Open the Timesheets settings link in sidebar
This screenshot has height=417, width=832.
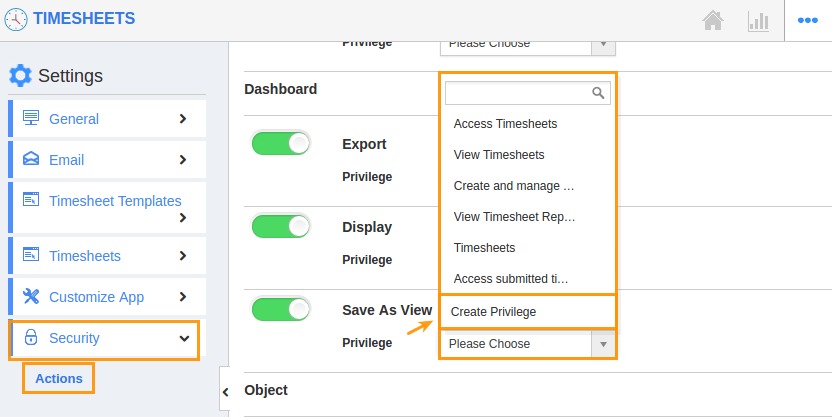[84, 256]
